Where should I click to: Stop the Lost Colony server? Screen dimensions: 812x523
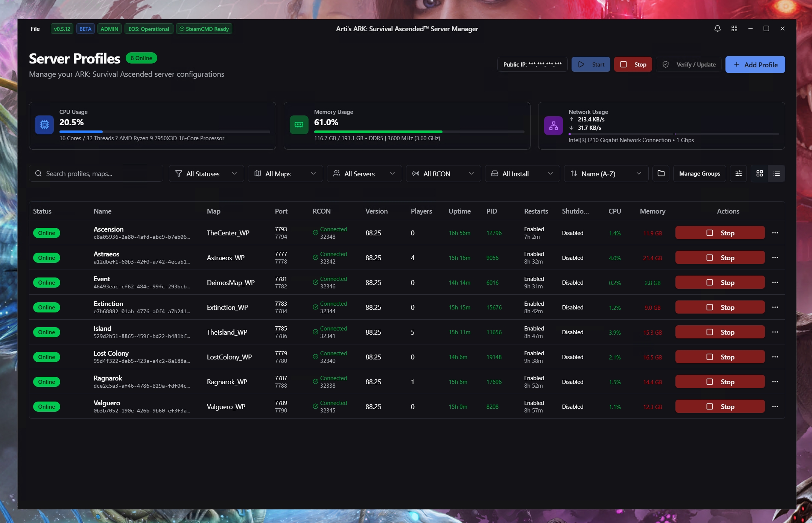coord(720,357)
